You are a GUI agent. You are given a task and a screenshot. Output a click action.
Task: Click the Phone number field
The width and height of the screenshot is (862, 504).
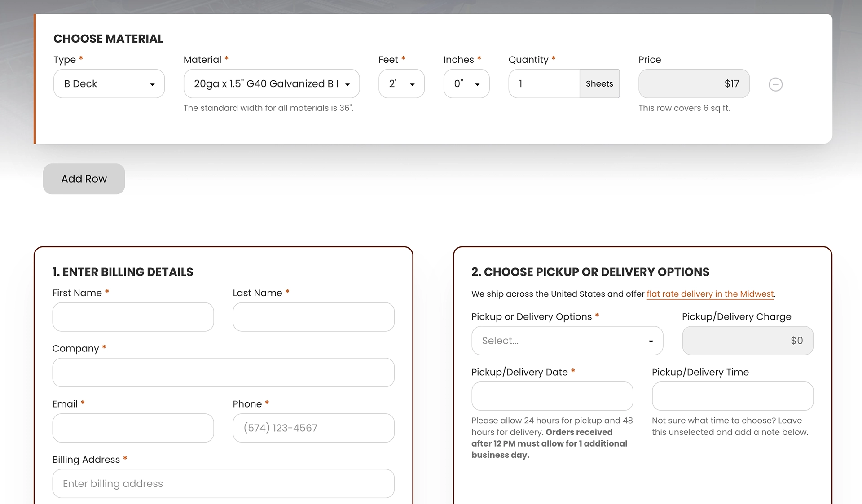tap(313, 428)
